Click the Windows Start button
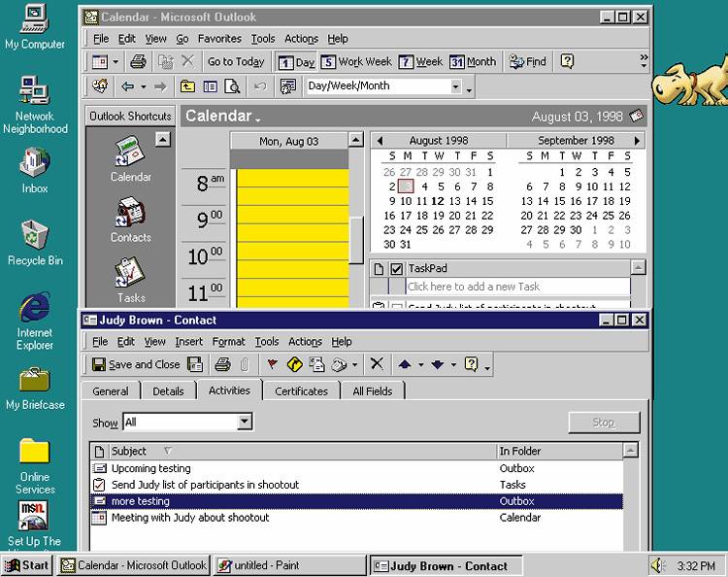Image resolution: width=728 pixels, height=577 pixels. coord(26,565)
